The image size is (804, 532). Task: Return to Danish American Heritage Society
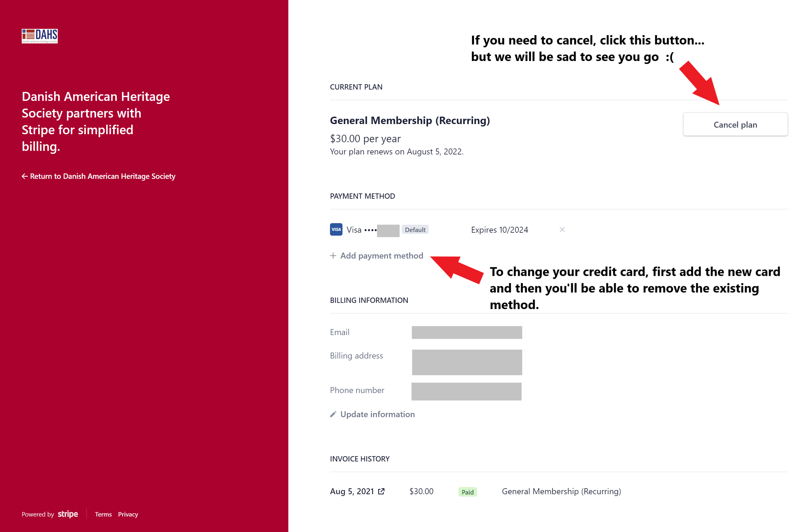(102, 176)
